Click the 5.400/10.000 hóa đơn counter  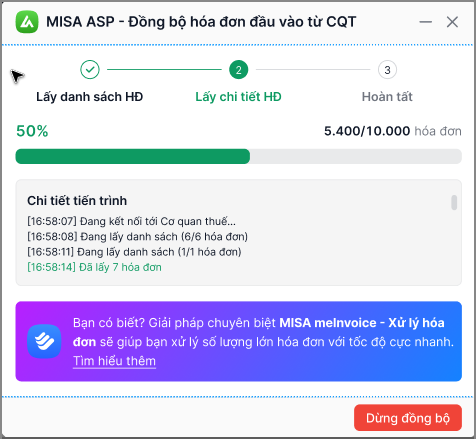393,131
